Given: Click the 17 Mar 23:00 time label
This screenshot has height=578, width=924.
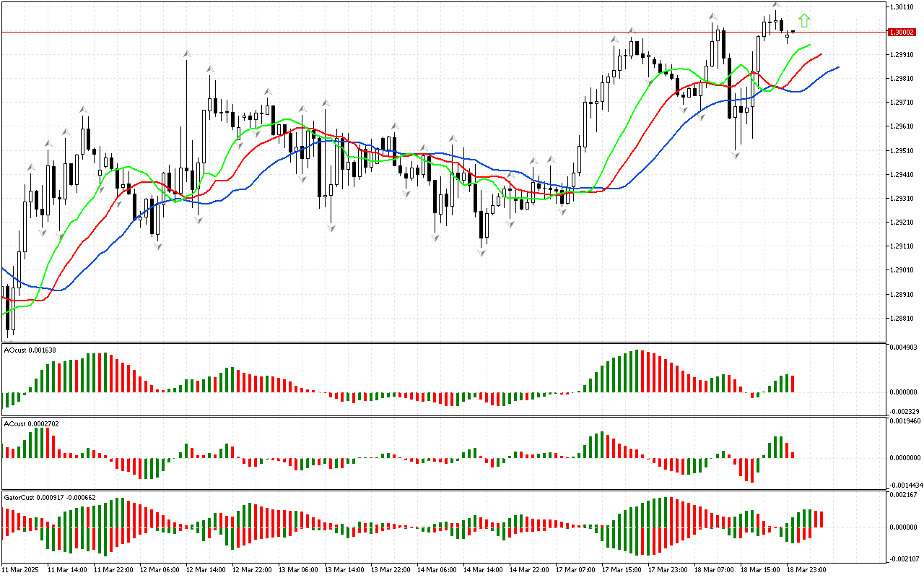Looking at the screenshot, I should click(x=668, y=569).
